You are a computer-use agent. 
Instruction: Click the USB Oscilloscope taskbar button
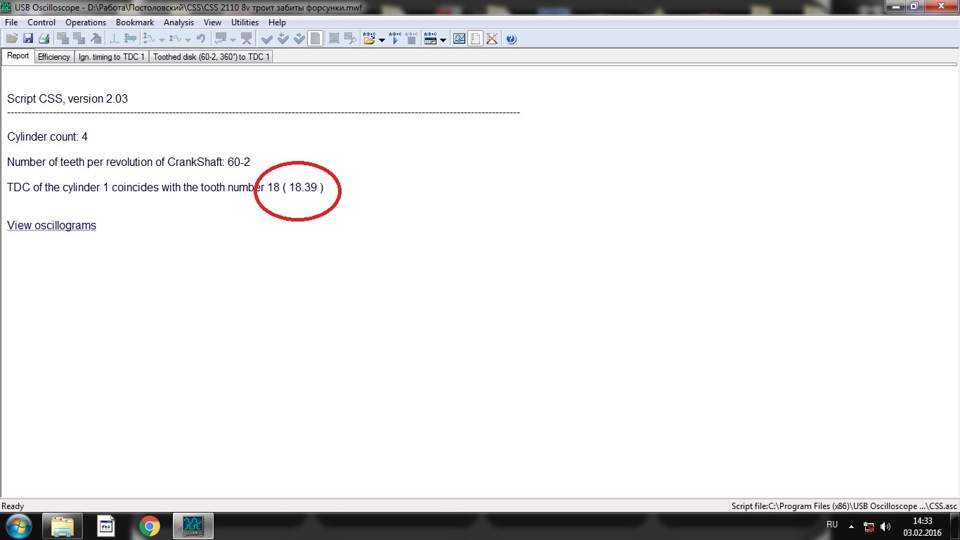[193, 527]
